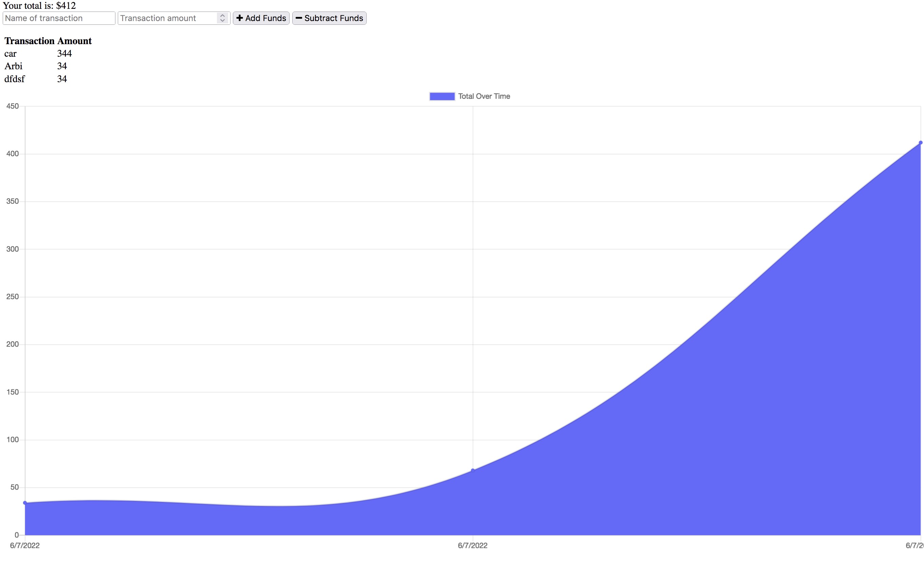This screenshot has width=924, height=586.
Task: Click the Your total is $412 text
Action: pos(39,5)
